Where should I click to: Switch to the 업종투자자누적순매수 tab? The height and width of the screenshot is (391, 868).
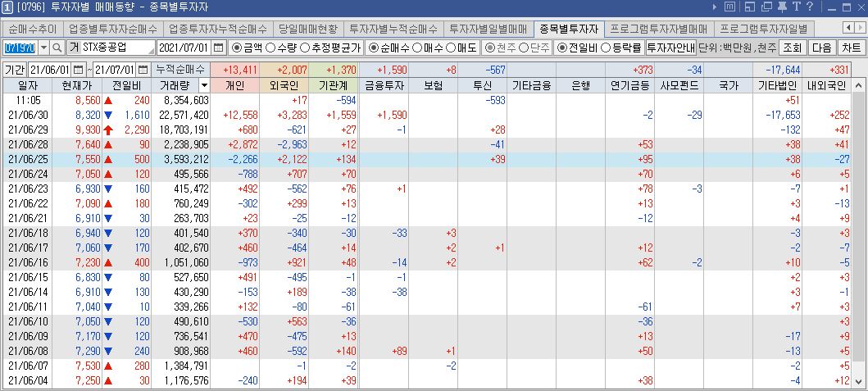[x=218, y=28]
